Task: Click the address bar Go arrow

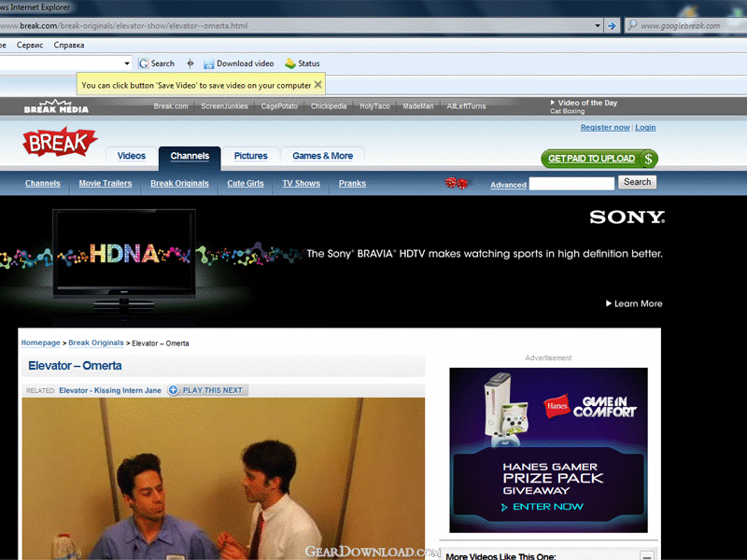Action: point(612,26)
